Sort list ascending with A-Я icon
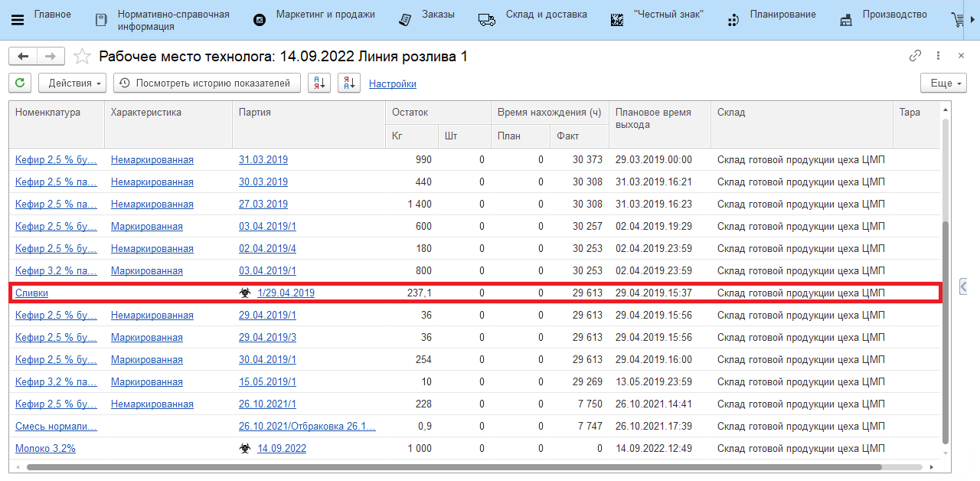 pyautogui.click(x=319, y=83)
